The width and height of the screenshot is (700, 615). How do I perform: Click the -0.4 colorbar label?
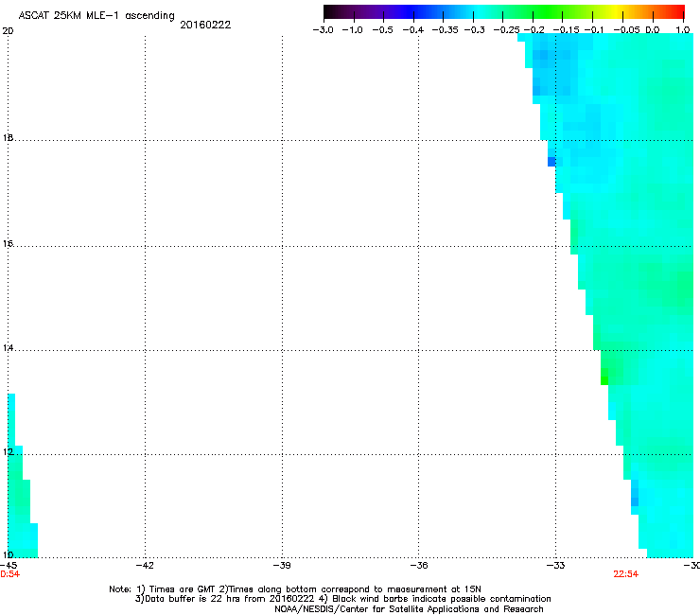click(413, 30)
